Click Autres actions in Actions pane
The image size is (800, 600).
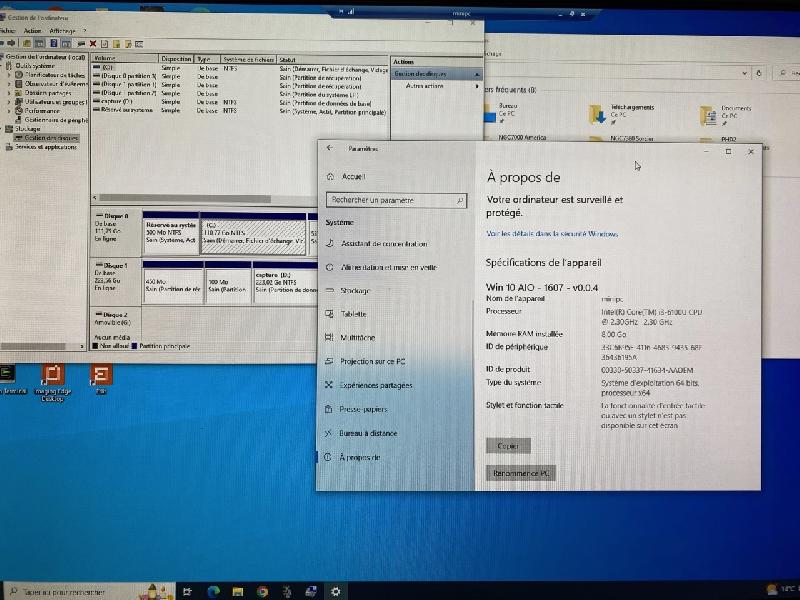coord(424,86)
